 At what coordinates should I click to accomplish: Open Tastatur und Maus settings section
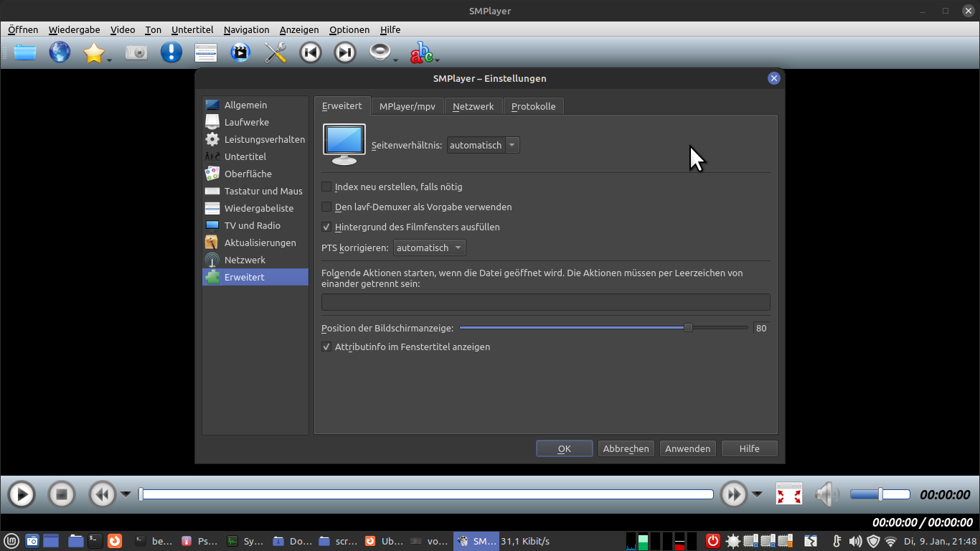coord(255,191)
